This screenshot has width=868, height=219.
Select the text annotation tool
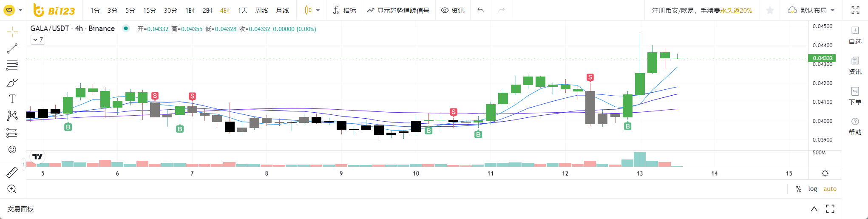coord(12,99)
